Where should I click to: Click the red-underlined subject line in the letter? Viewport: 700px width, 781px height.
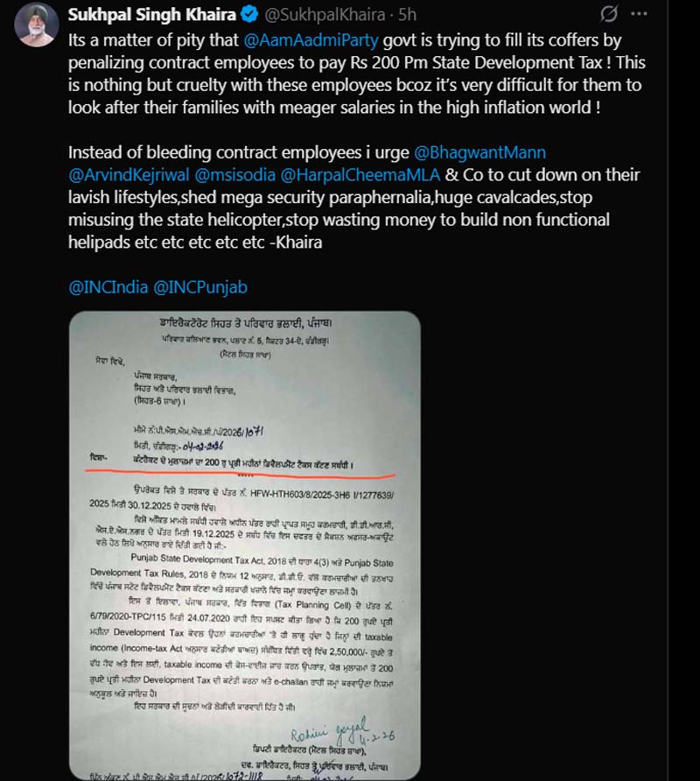(243, 463)
